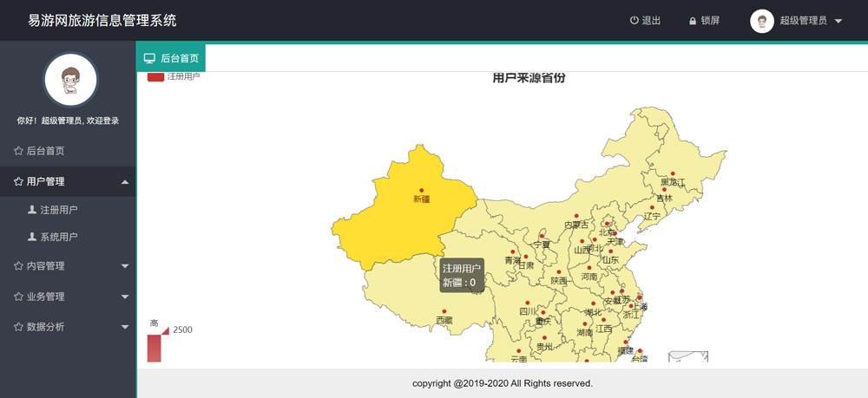Click the 锁屏 lock screen link
Image resolution: width=868 pixels, height=398 pixels.
tap(704, 21)
